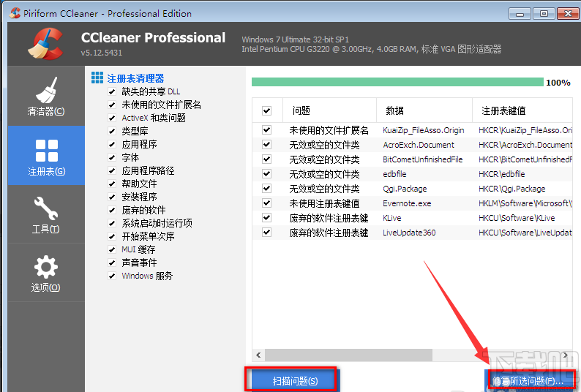
Task: Click the right scroll arrow of results list
Action: (x=566, y=355)
